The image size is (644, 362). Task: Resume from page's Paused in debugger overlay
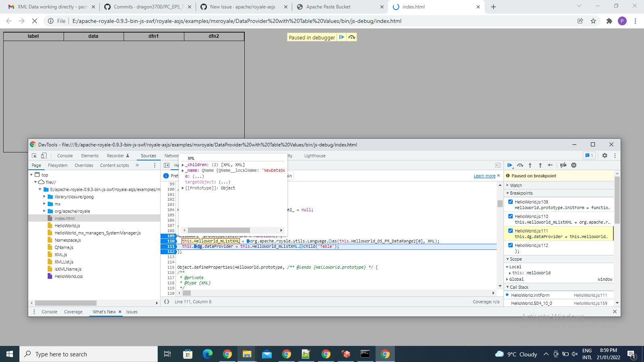tap(342, 37)
